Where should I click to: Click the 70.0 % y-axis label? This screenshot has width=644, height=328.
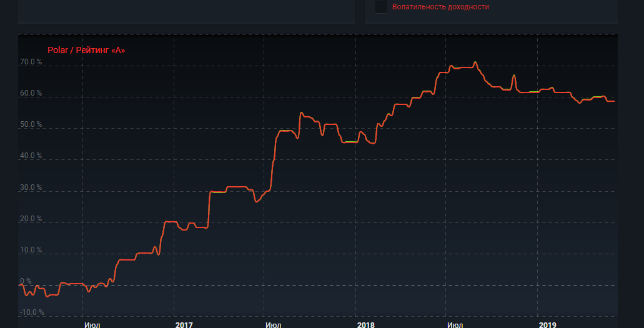(x=31, y=62)
